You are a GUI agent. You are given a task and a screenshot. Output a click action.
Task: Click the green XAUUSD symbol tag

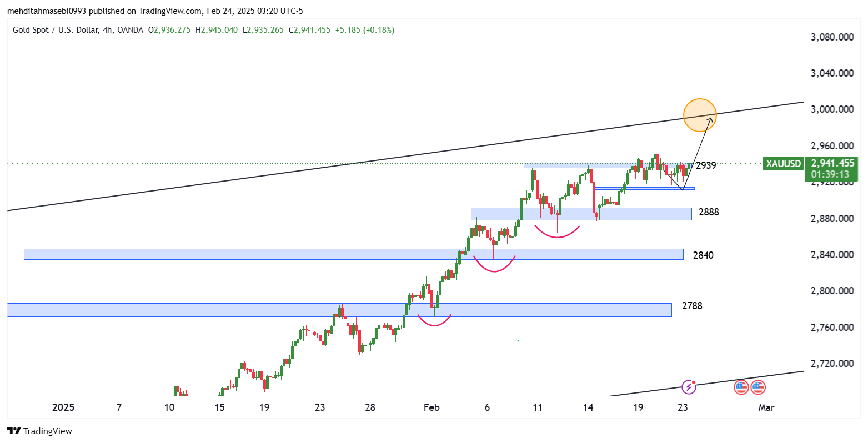pos(784,163)
